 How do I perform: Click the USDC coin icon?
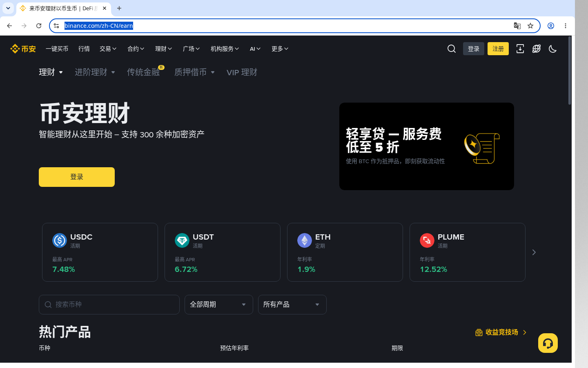pos(60,240)
